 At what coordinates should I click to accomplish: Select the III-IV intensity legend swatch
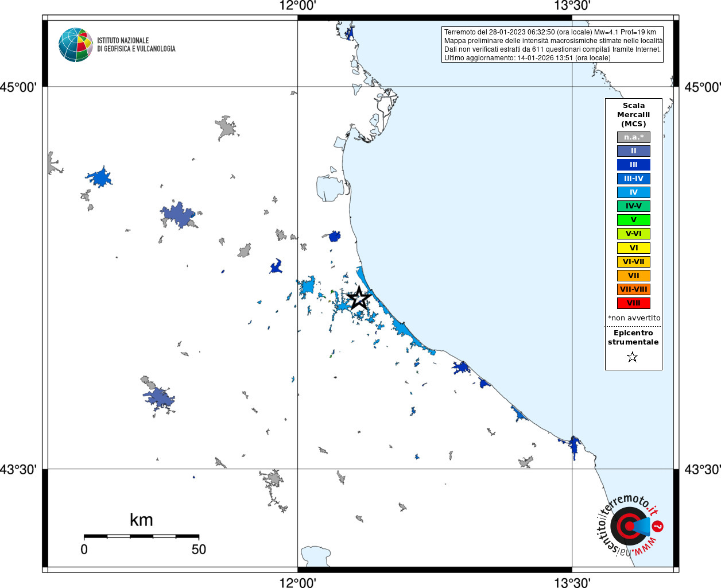[x=634, y=179]
